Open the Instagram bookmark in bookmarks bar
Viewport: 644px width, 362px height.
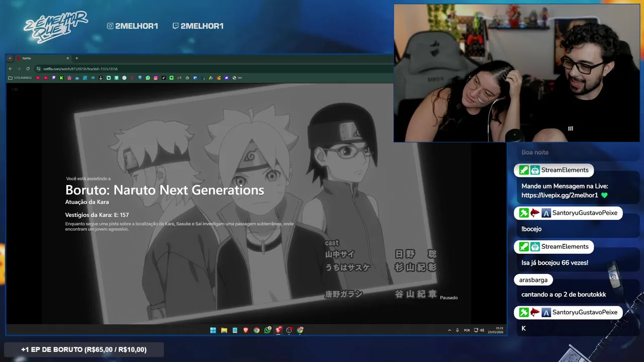coord(155,78)
